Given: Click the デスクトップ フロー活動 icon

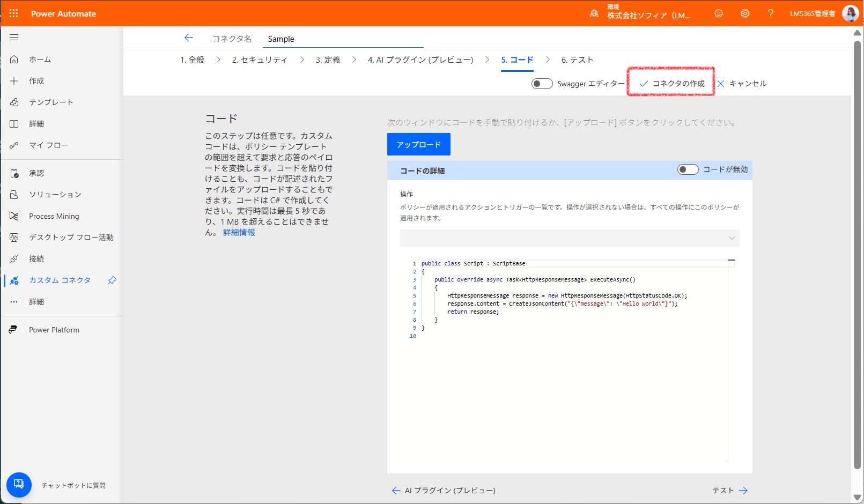Looking at the screenshot, I should coord(14,238).
